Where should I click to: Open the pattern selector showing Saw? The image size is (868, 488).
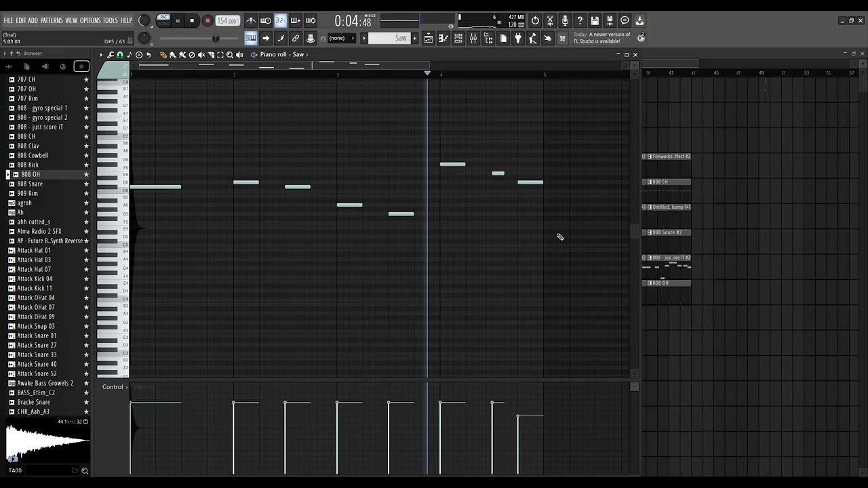389,39
